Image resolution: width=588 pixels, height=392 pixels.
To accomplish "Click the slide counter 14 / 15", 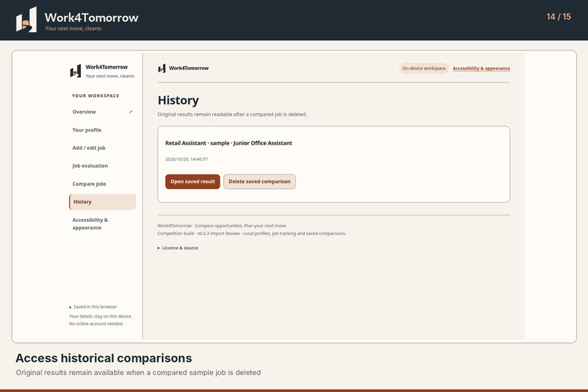I will point(558,17).
